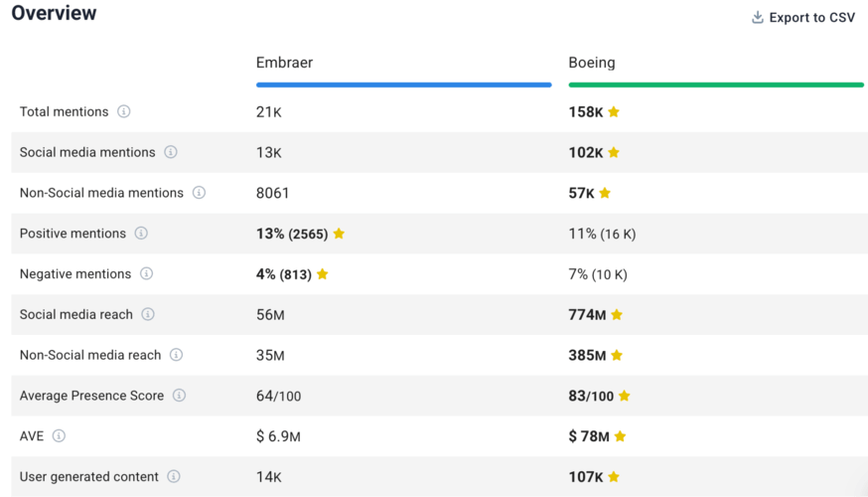This screenshot has height=497, width=868.
Task: Click info icon beside Non-Social media mentions
Action: pyautogui.click(x=199, y=192)
